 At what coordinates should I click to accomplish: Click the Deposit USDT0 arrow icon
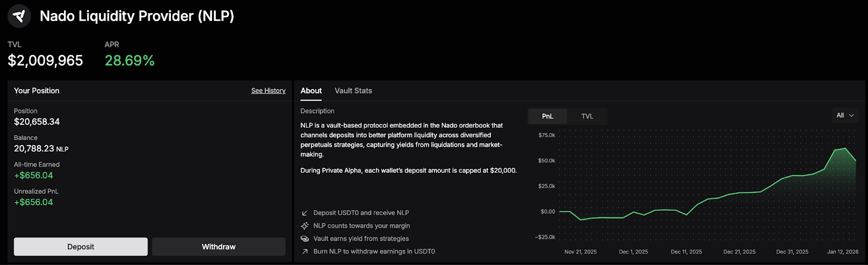point(305,213)
